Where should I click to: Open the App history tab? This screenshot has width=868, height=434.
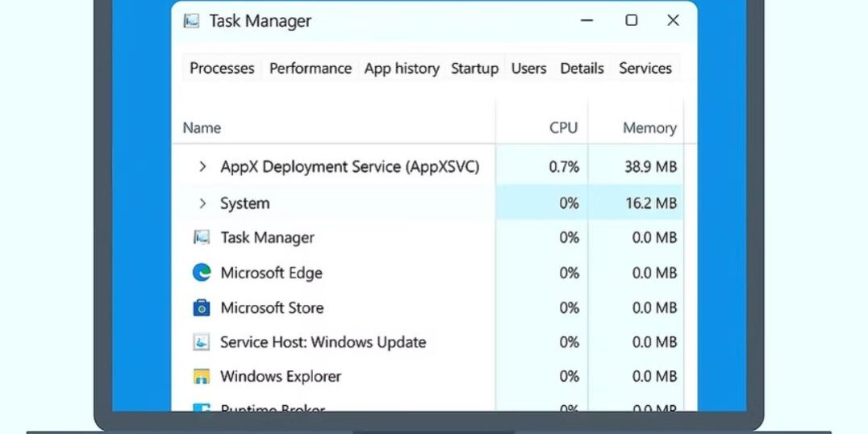tap(402, 69)
